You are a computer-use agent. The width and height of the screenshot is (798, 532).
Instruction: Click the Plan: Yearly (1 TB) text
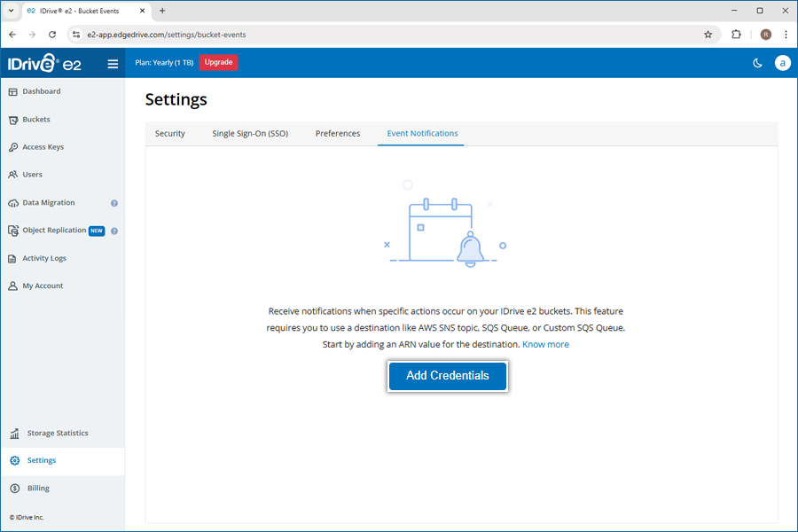pos(164,63)
